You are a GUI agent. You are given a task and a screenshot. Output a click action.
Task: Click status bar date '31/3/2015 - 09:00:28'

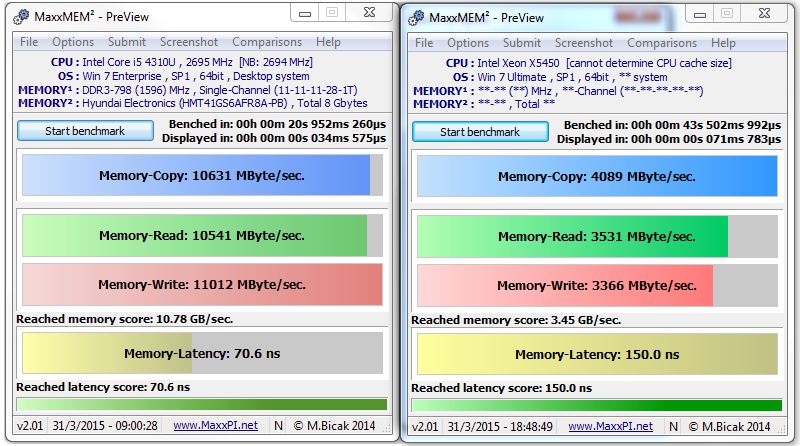pyautogui.click(x=105, y=426)
